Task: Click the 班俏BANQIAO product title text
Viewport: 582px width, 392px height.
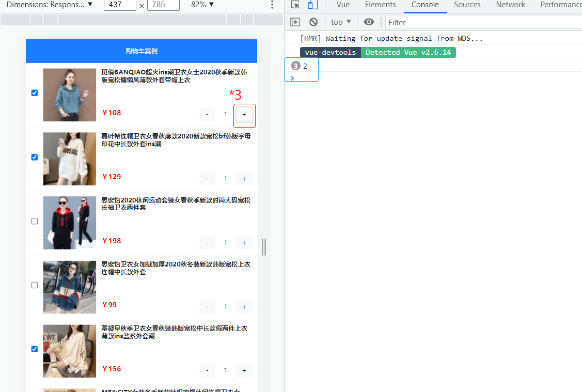Action: coord(174,76)
